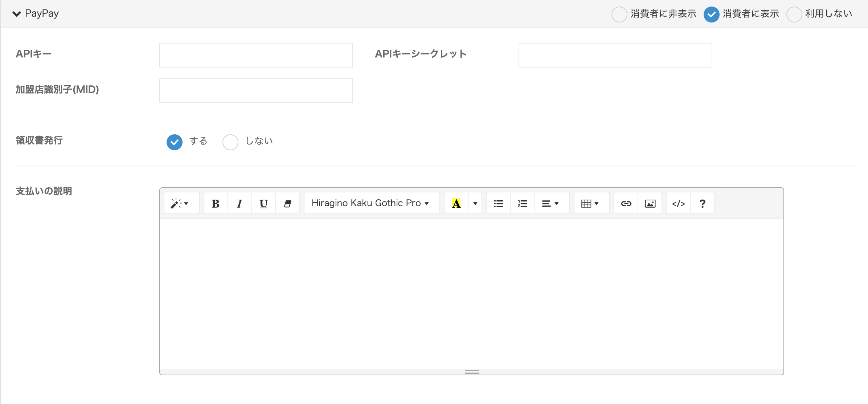The height and width of the screenshot is (404, 868).
Task: Expand the paragraph alignment dropdown
Action: coord(550,203)
